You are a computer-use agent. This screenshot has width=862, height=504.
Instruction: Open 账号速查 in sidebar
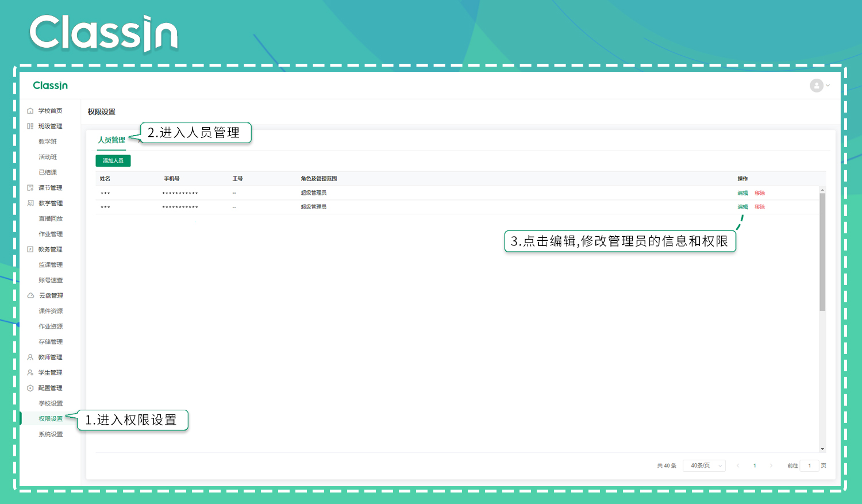[x=51, y=280]
